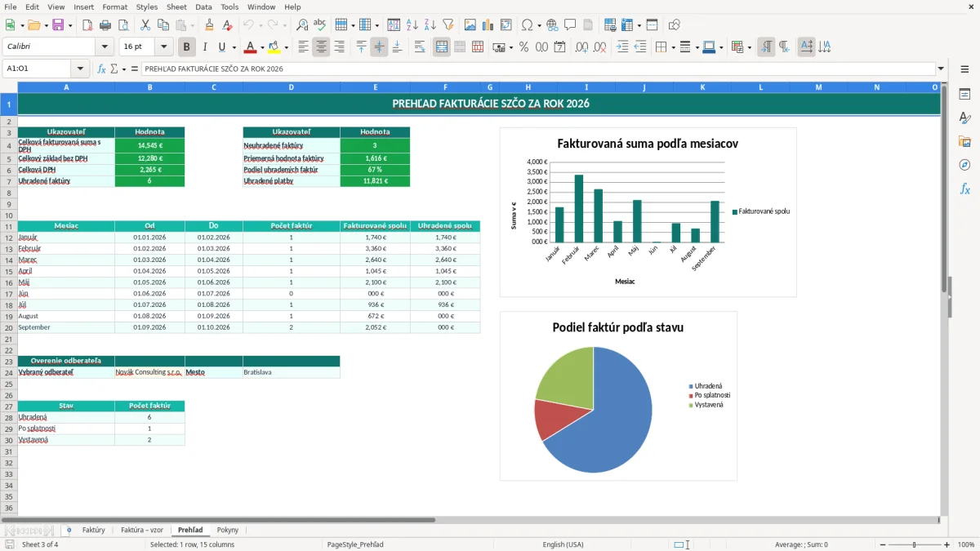Cut selection with the scissors icon

coord(145,25)
